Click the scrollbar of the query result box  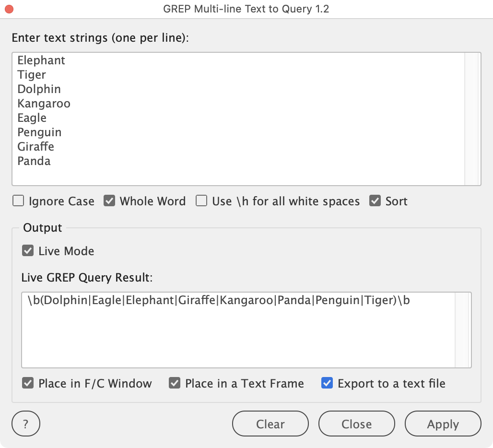[x=462, y=330]
